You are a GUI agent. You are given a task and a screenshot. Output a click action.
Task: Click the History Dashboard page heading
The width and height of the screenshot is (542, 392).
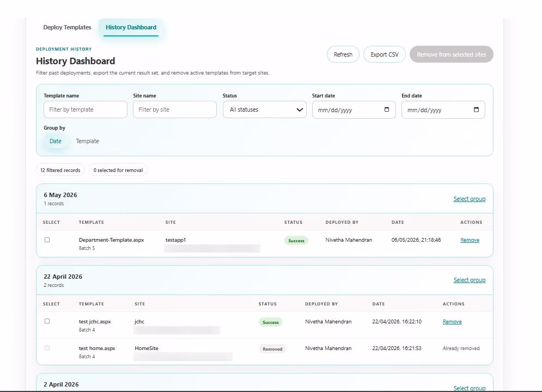pyautogui.click(x=75, y=61)
